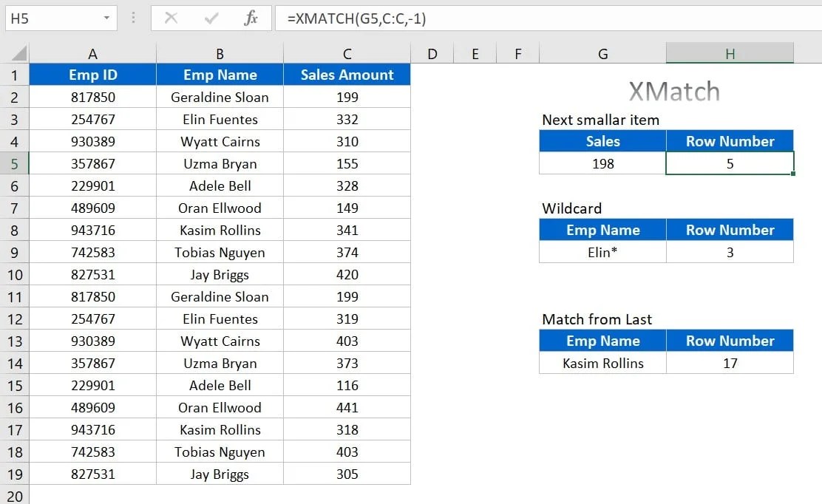Select column E header

tap(475, 53)
